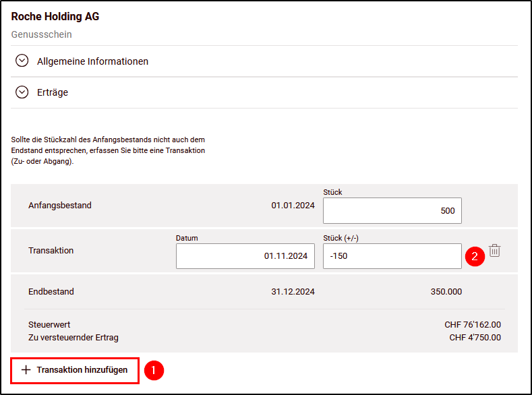Delete the transaction with the trash icon
This screenshot has height=395, width=532.
pos(495,251)
